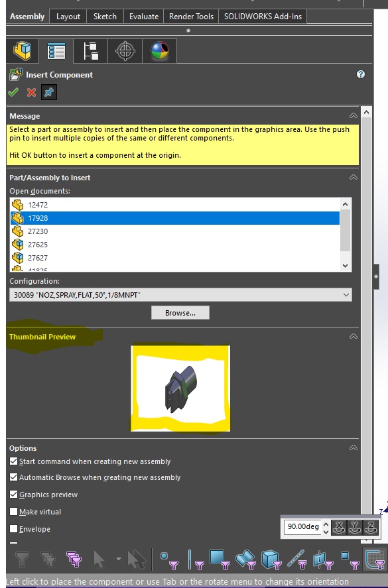Switch to the Assembly tab

coord(27,17)
